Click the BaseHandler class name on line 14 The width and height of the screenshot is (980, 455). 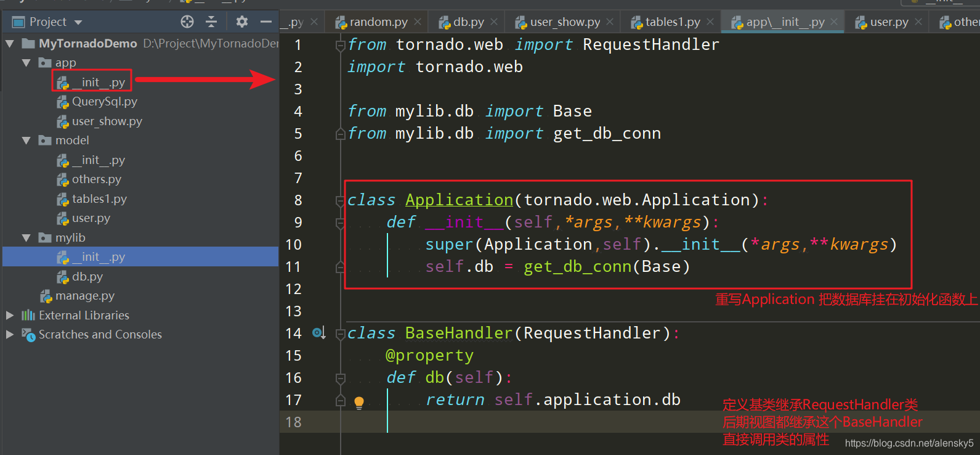(459, 334)
